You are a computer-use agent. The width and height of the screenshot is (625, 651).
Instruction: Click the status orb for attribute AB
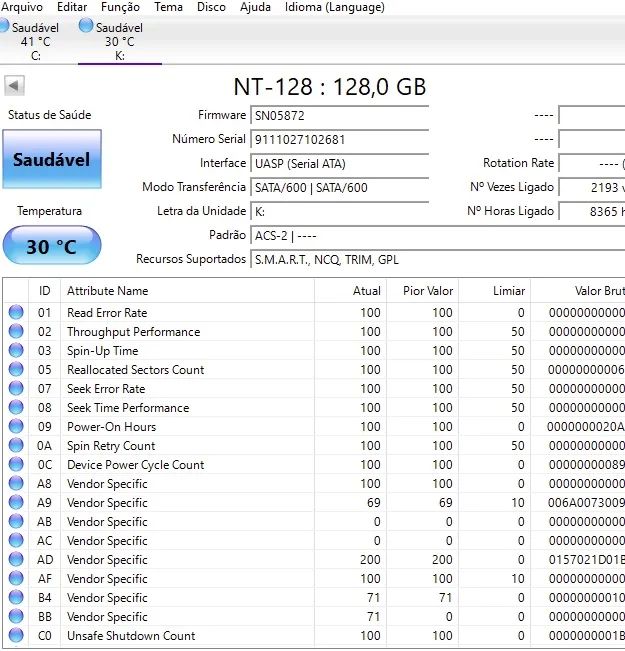click(16, 521)
